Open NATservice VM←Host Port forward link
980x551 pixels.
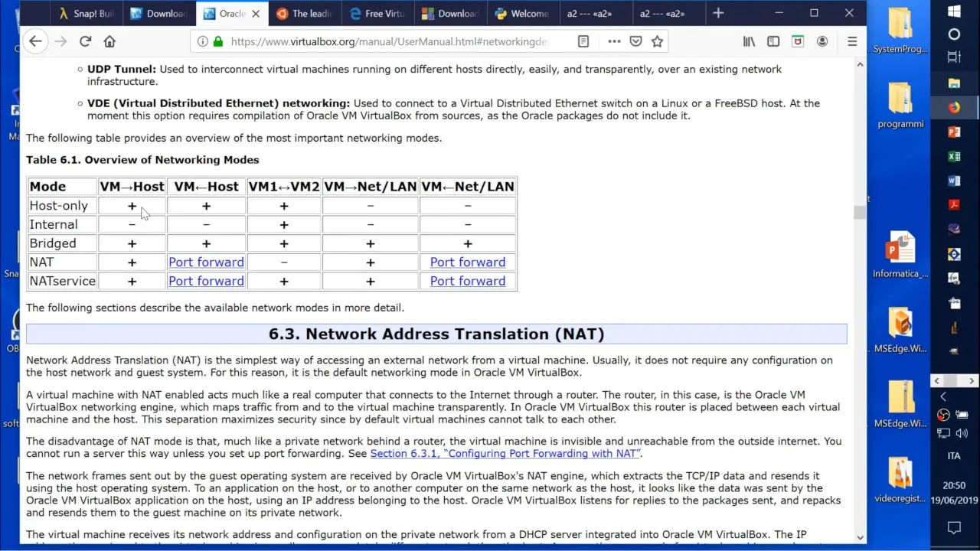click(206, 281)
